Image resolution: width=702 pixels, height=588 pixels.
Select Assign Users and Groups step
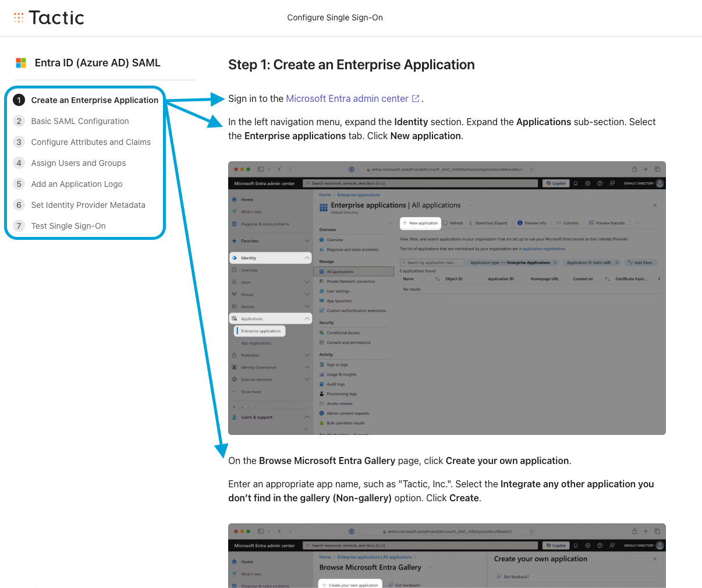[x=79, y=163]
